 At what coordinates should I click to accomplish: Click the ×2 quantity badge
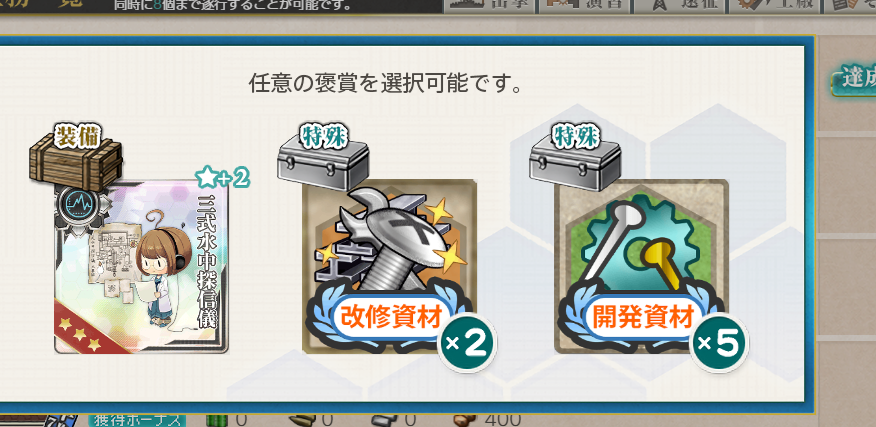click(466, 343)
